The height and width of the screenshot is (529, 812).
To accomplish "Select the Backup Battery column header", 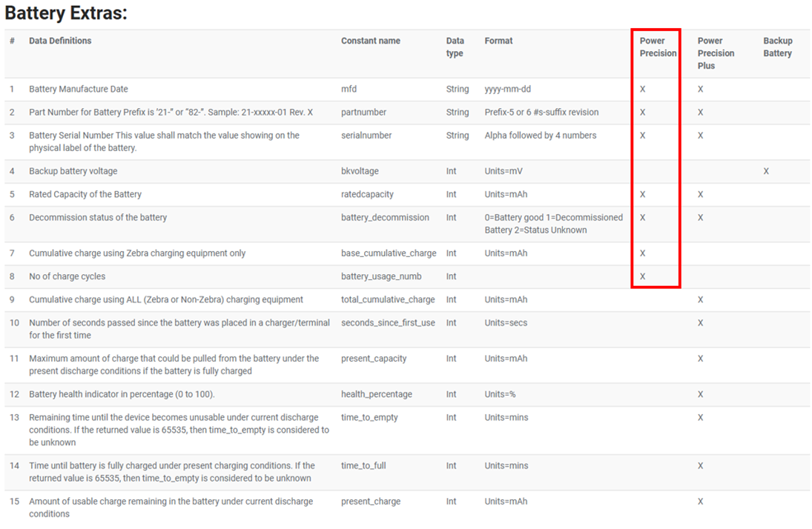I will click(x=778, y=47).
